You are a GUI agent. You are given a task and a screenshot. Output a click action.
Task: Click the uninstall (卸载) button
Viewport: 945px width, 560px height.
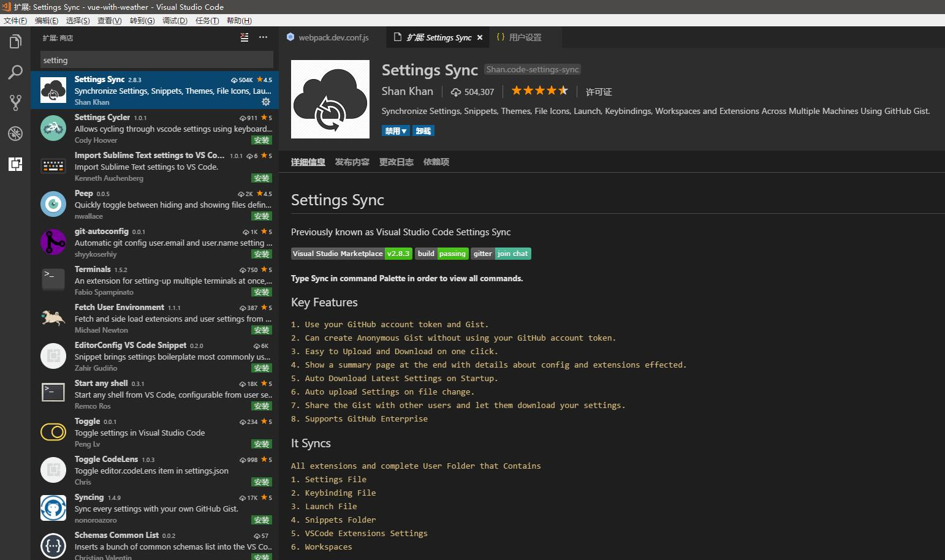click(x=423, y=131)
